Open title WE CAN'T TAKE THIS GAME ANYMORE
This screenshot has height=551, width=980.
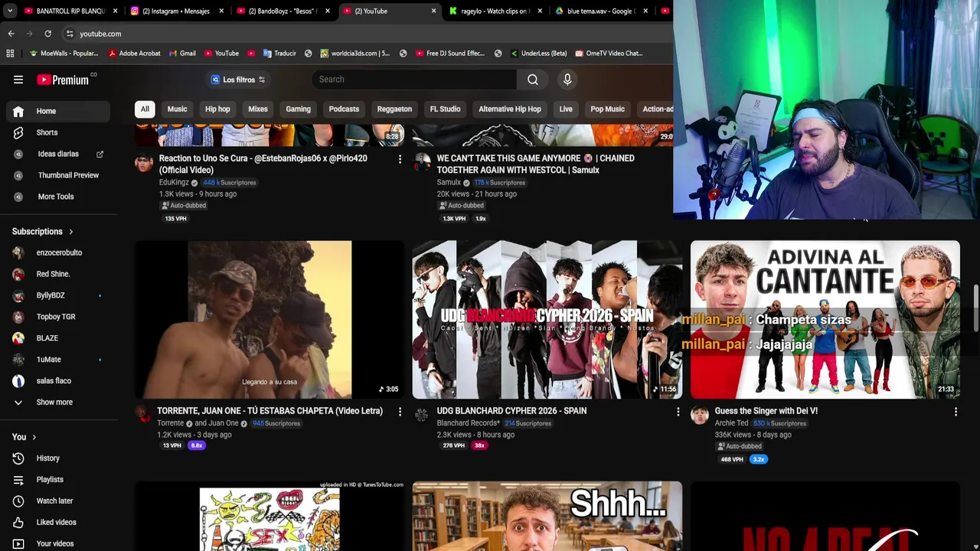point(535,164)
